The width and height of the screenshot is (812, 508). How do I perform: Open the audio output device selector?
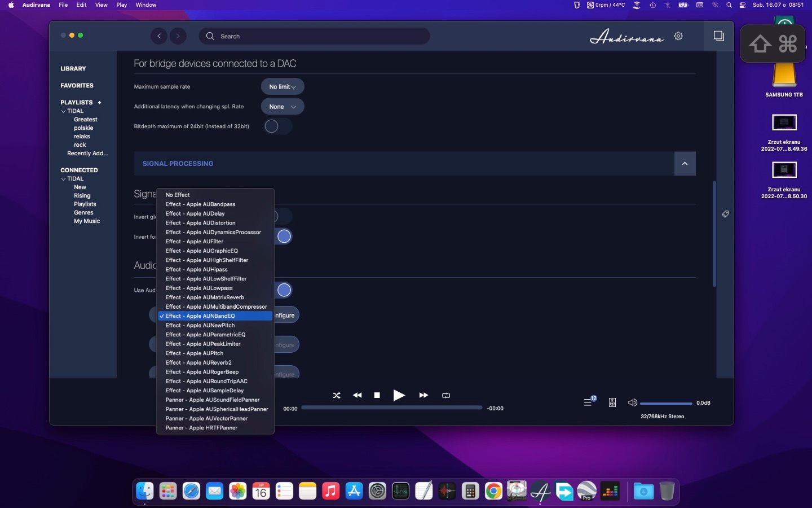(612, 402)
